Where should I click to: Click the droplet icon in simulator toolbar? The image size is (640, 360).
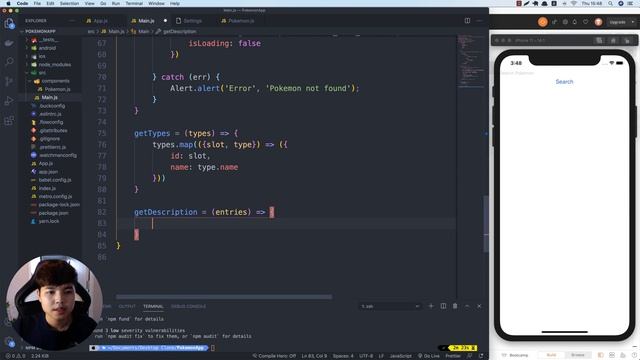coord(575,22)
